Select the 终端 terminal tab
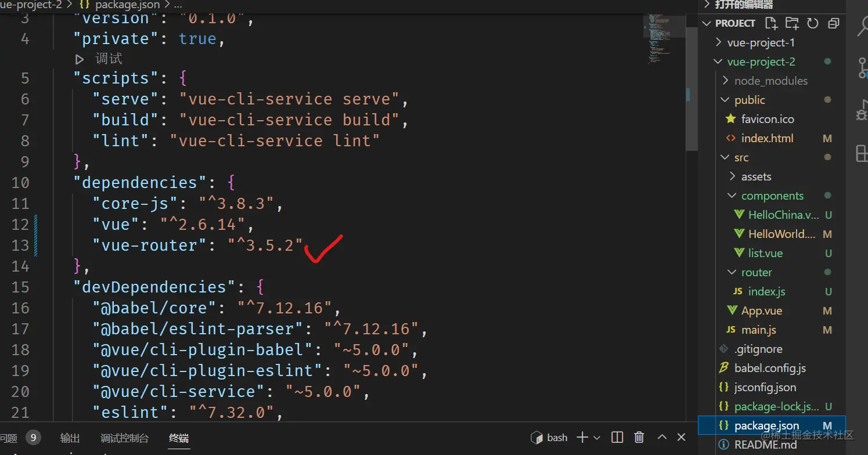868x455 pixels. [179, 438]
